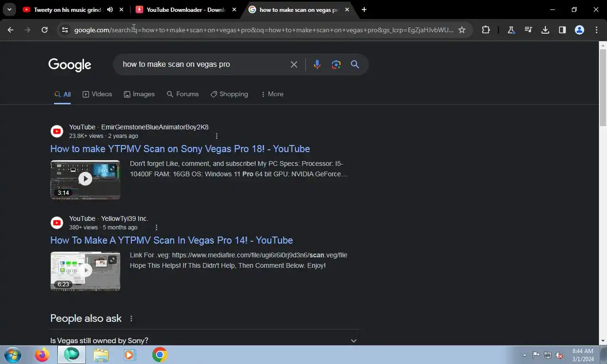Image resolution: width=607 pixels, height=364 pixels.
Task: Open the file explorer folder on taskbar
Action: point(101,355)
